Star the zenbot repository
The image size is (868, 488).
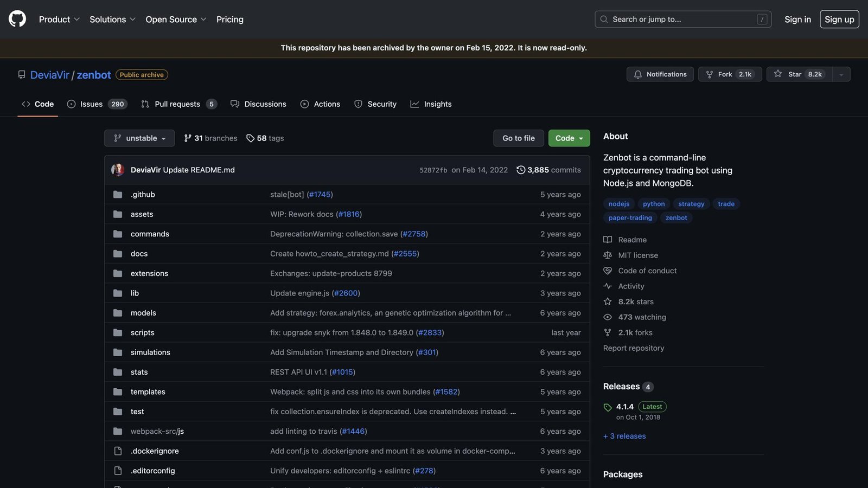pos(795,74)
